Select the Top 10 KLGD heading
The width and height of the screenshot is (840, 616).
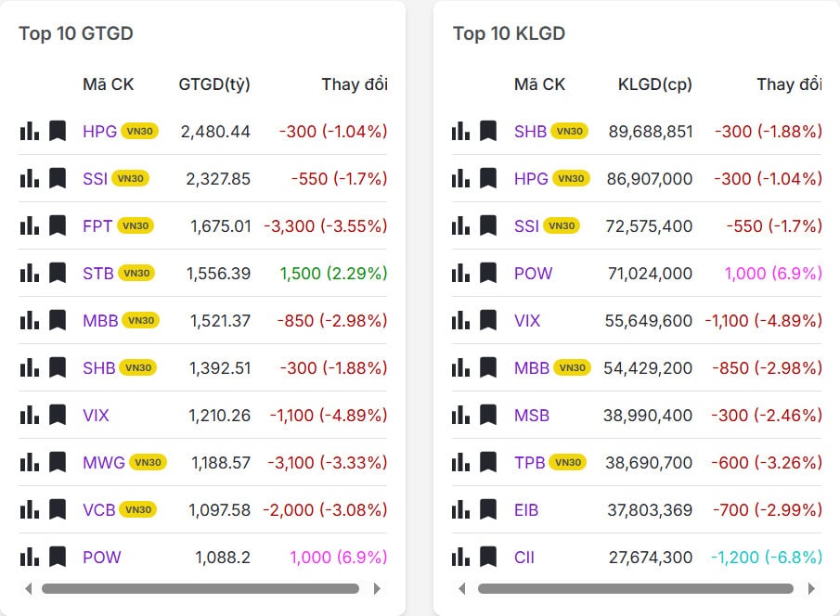click(x=509, y=33)
